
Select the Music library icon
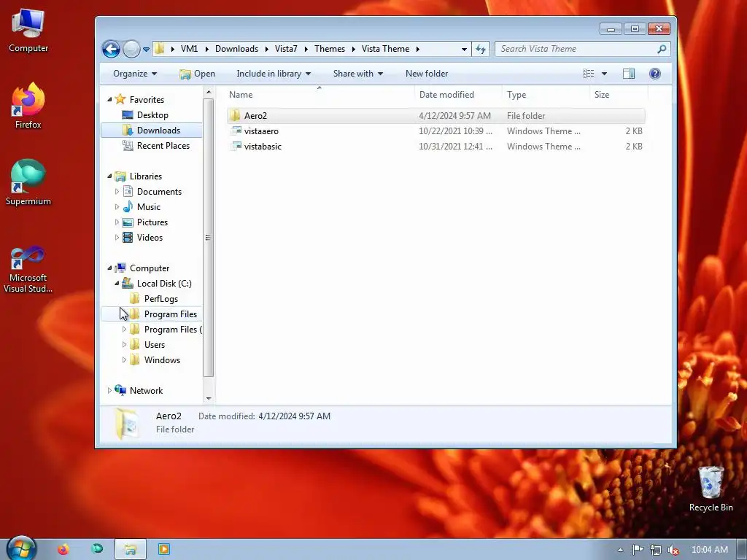click(128, 206)
